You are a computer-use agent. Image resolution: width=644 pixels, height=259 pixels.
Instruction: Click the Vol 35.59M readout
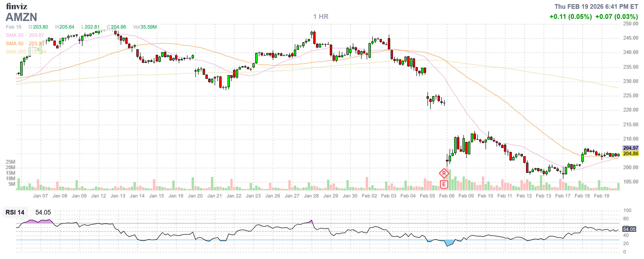[145, 27]
